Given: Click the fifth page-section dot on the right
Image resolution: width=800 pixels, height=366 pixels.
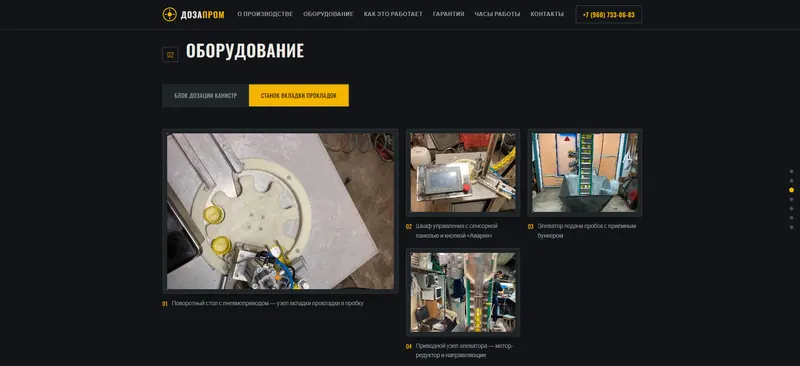Looking at the screenshot, I should 791,208.
